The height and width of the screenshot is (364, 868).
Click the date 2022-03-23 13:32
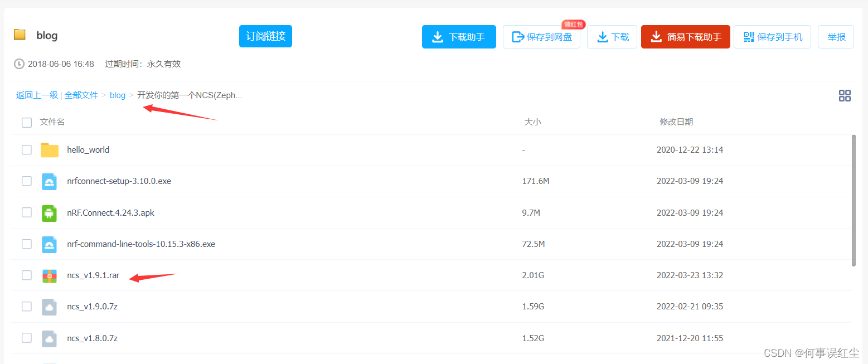(x=690, y=275)
